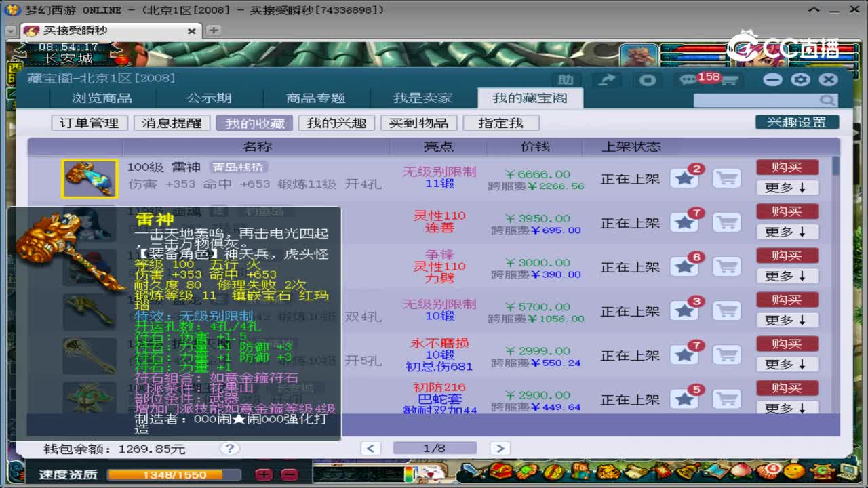Switch to the 浏览商品 tab
Image resolution: width=868 pixels, height=488 pixels.
(x=102, y=98)
